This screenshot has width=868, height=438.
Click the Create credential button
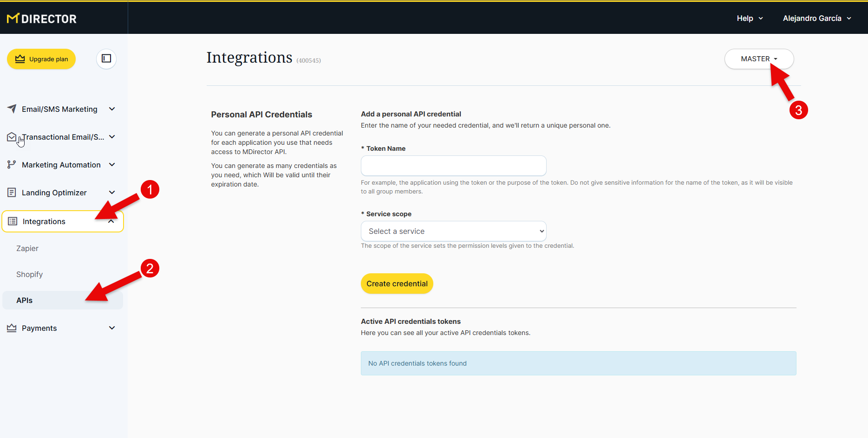tap(397, 283)
